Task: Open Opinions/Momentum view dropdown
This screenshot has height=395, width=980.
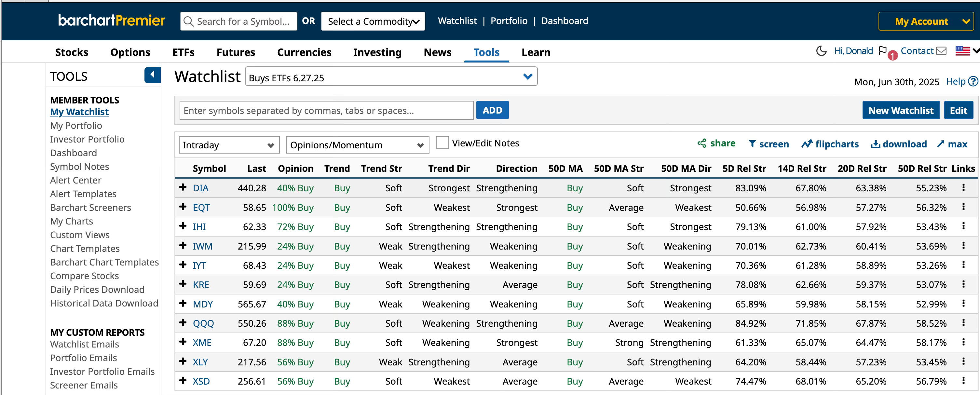Action: click(358, 145)
